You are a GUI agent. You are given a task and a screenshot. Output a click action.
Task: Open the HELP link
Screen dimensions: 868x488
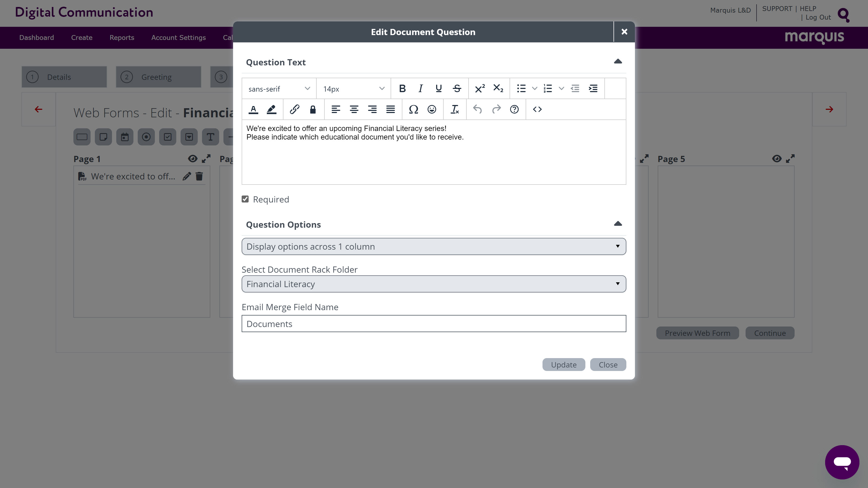coord(808,9)
